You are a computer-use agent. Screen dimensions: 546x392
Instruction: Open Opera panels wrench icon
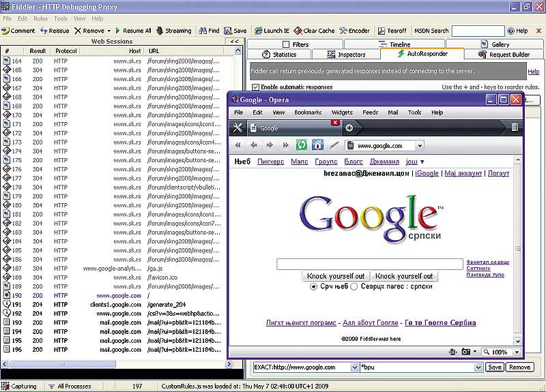click(238, 128)
